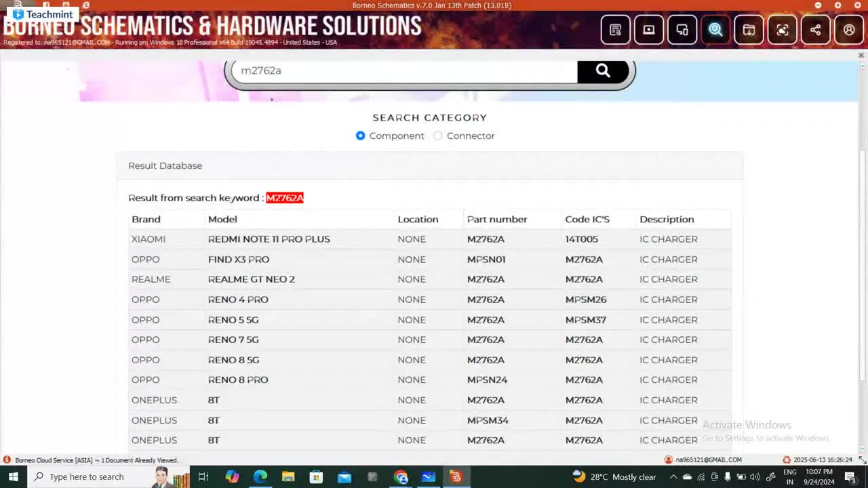Screen dimensions: 868x488
Task: Click the volume speaker tray icon
Action: [x=754, y=477]
